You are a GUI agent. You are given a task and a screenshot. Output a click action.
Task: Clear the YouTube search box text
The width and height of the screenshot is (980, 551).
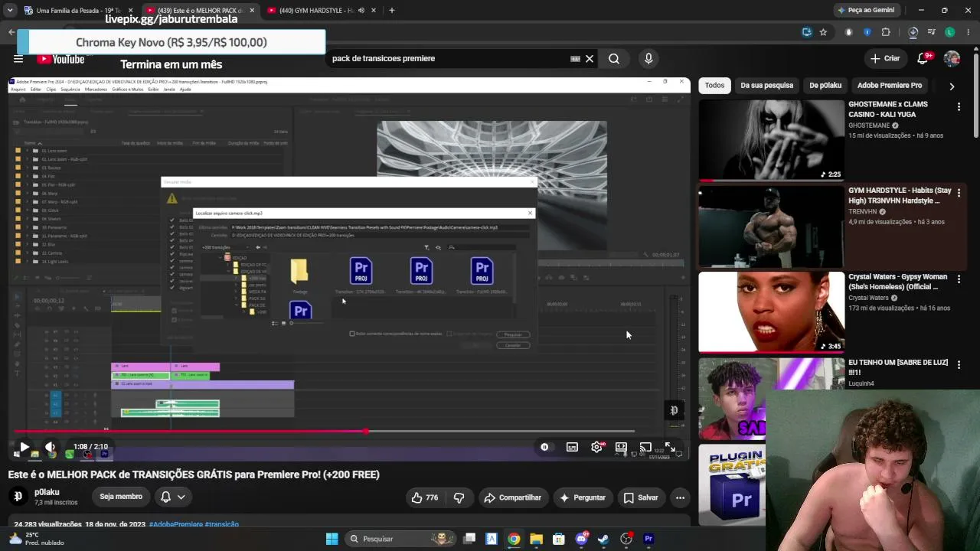[590, 58]
